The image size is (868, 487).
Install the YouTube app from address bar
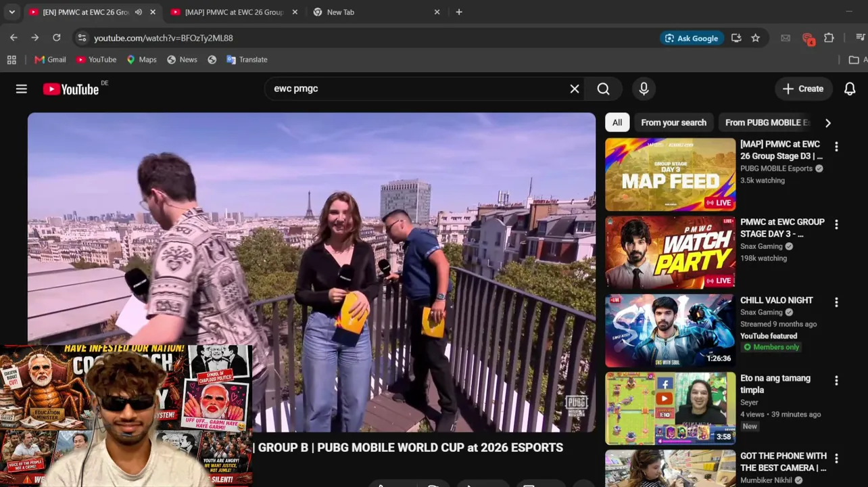coord(736,38)
